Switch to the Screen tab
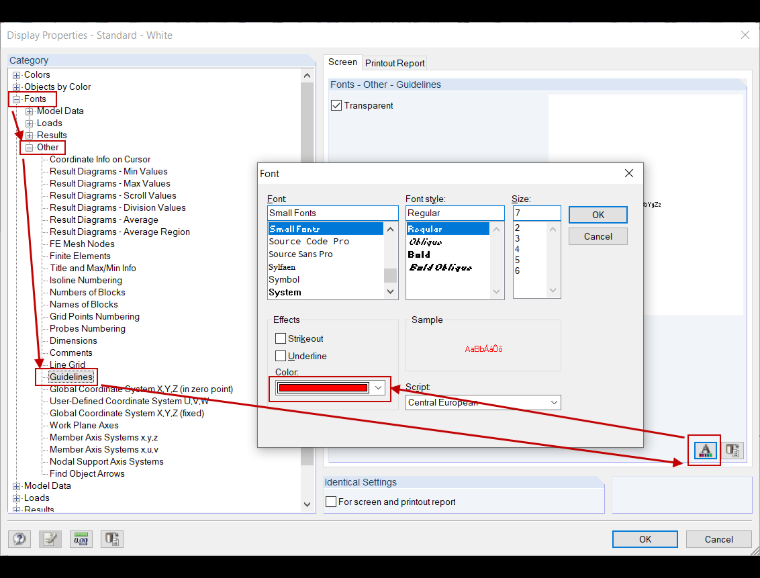Viewport: 760px width, 578px height. [x=342, y=62]
